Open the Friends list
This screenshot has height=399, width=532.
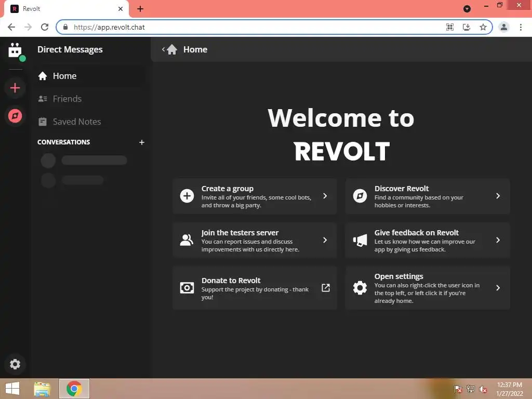pos(90,99)
